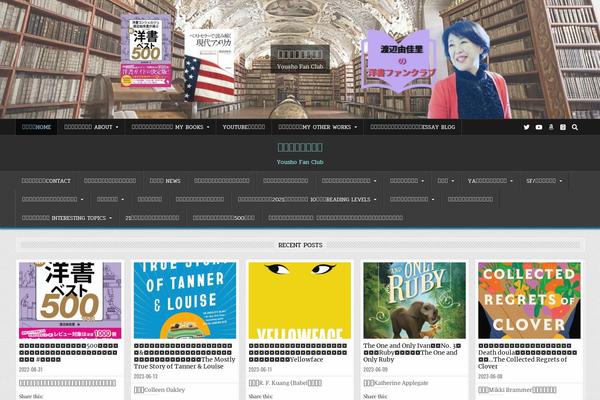This screenshot has height=400, width=600.
Task: Click the 洋書ベスト500 book cover in header
Action: coord(147,51)
